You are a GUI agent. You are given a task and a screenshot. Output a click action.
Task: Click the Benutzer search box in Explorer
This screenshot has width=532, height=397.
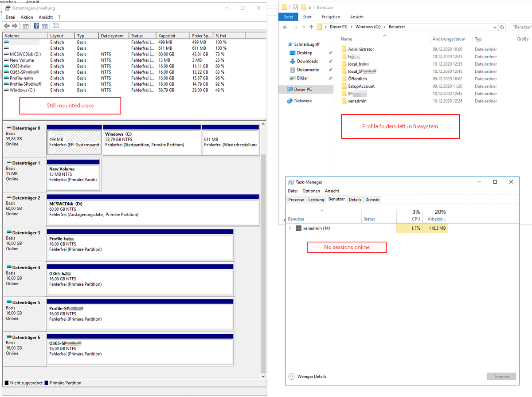(x=521, y=27)
